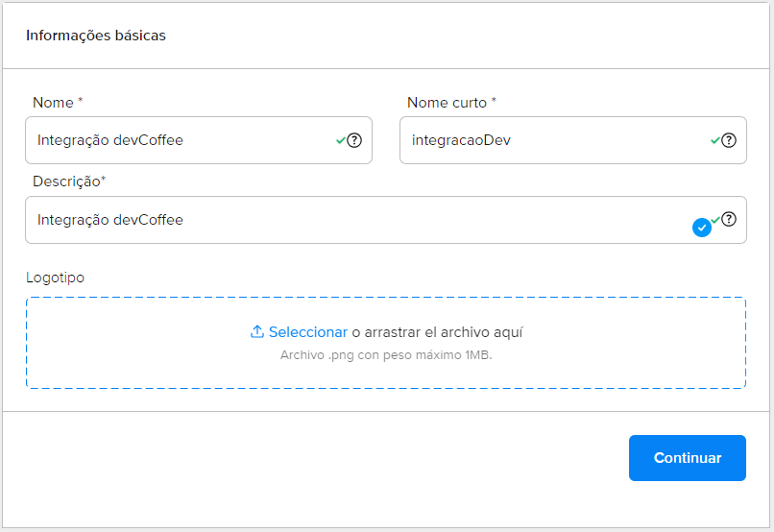Show help for the Descrição field
Screen dimensions: 774x532
point(729,219)
